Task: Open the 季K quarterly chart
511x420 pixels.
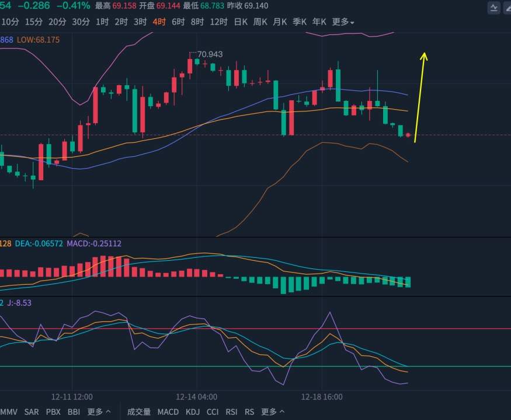Action: 300,22
